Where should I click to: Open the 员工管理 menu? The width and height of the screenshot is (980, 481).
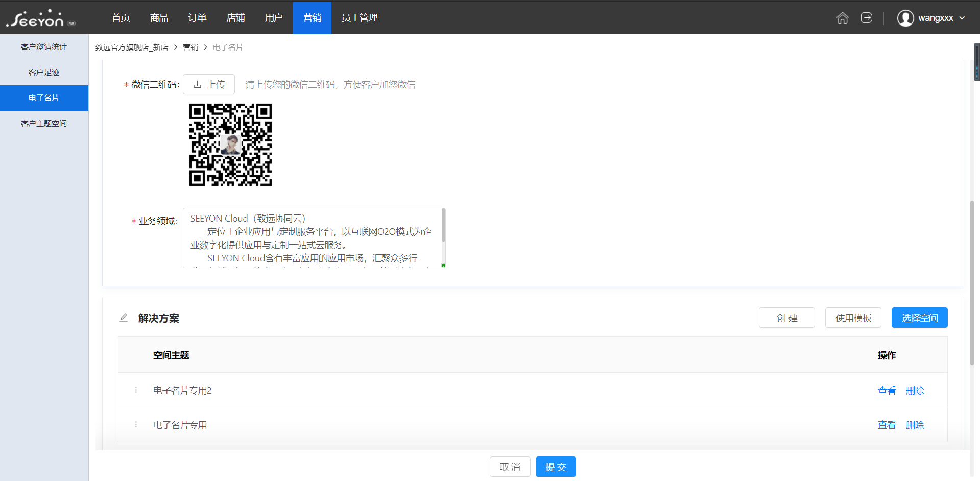[360, 18]
